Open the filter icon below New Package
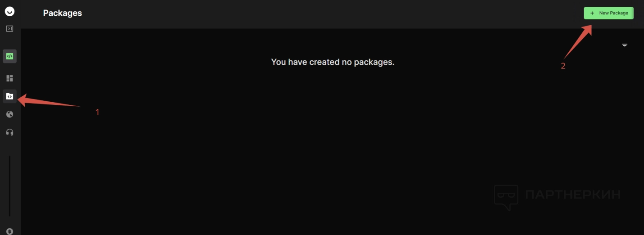Image resolution: width=644 pixels, height=235 pixels. coord(625,45)
